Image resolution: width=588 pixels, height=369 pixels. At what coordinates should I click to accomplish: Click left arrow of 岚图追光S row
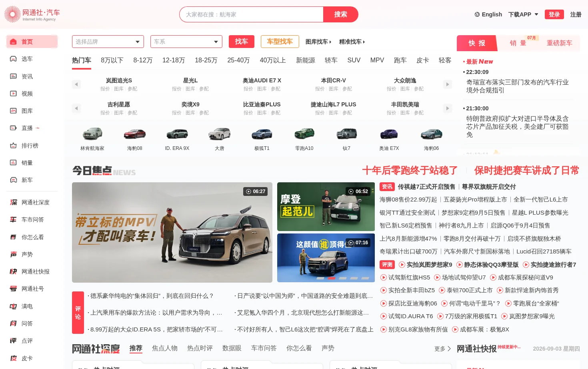(x=76, y=84)
